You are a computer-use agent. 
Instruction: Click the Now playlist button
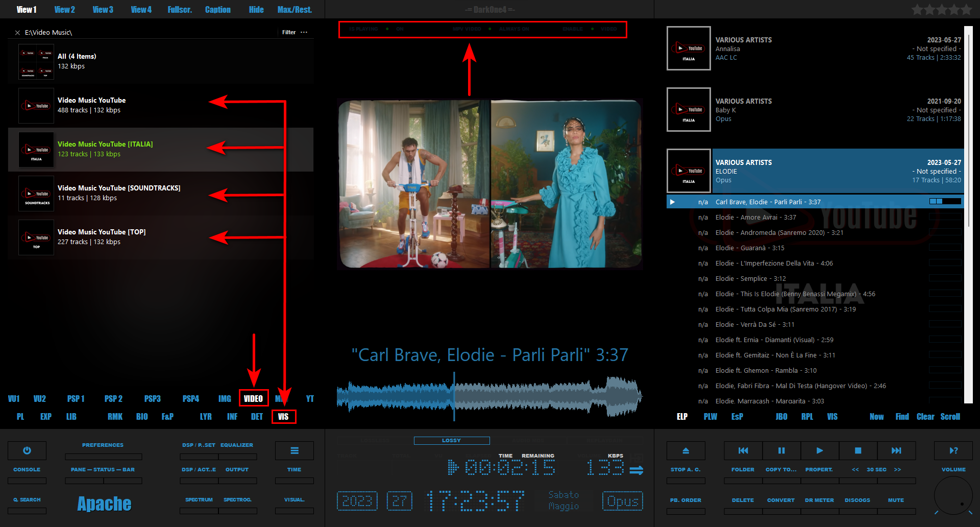coord(876,417)
